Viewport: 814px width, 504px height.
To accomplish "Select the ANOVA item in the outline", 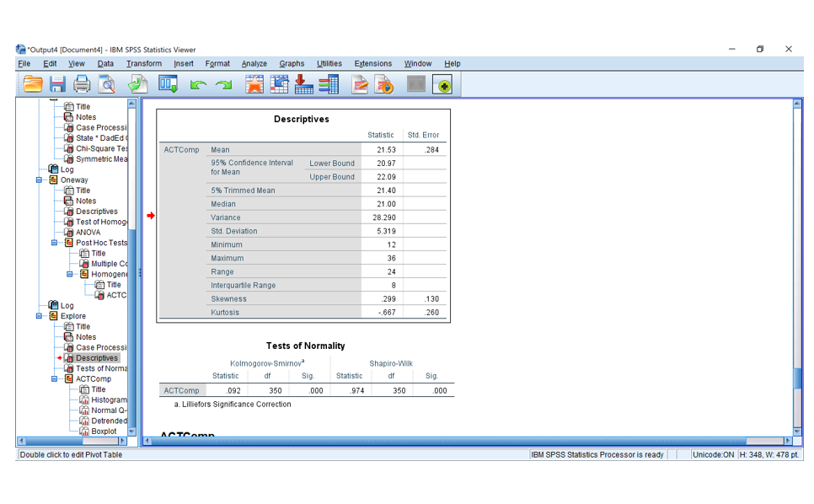I will pos(88,233).
